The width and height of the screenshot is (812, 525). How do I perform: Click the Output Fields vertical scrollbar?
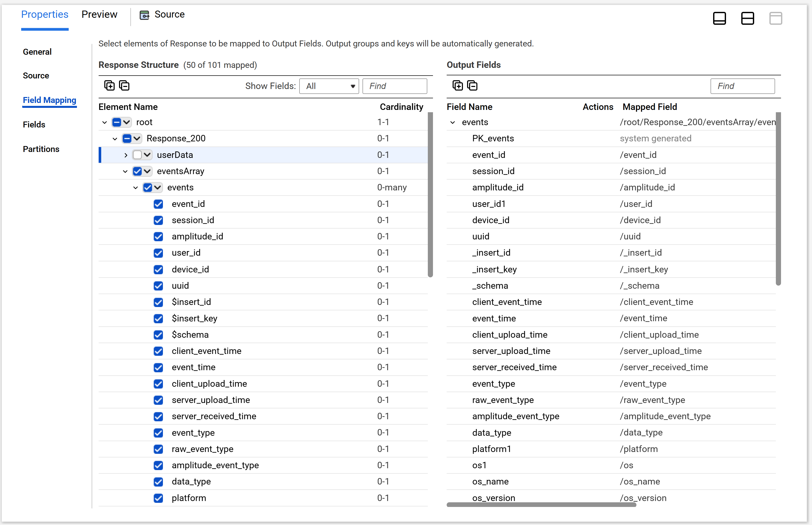pos(778,199)
